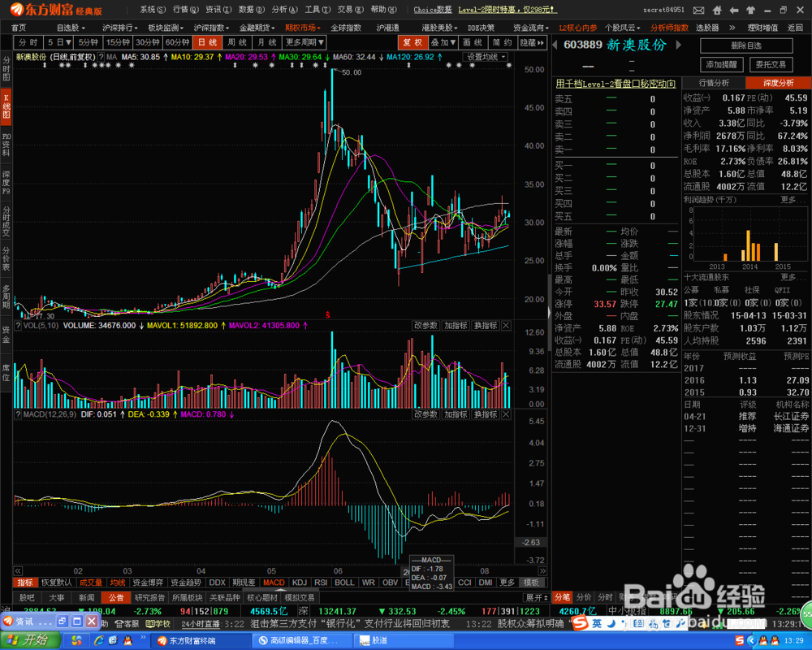The image size is (812, 650).
Task: Open the 系统(S) menu
Action: (153, 9)
